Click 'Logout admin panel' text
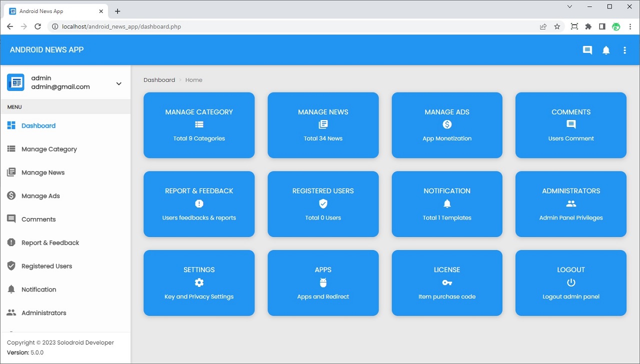Viewport: 640px width, 364px height. click(x=571, y=296)
